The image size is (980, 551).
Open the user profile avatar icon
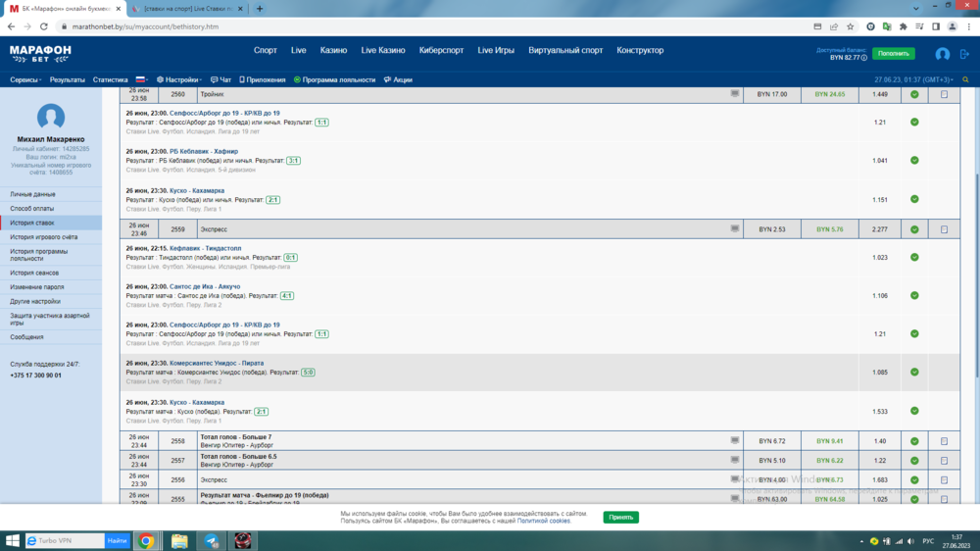(942, 55)
